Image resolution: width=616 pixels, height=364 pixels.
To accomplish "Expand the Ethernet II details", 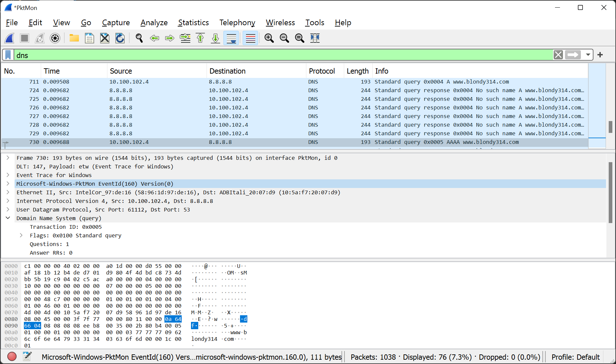I will (x=8, y=192).
